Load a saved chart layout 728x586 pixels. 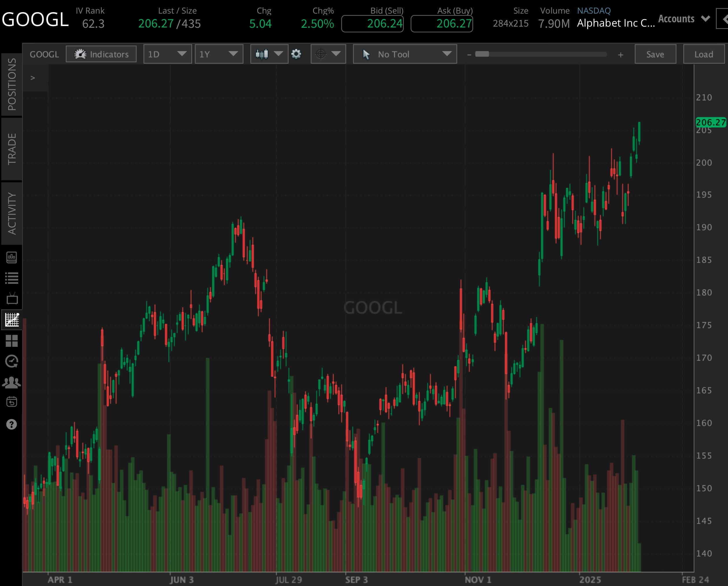[x=703, y=54]
